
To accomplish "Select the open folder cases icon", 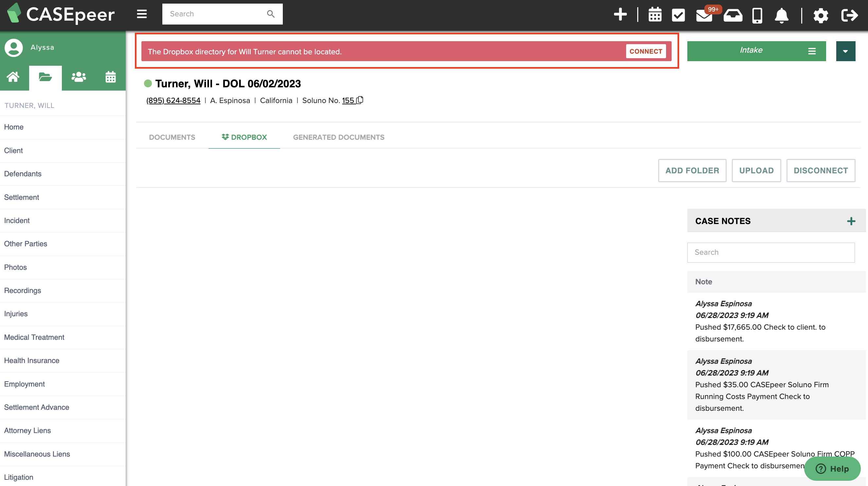I will 45,77.
